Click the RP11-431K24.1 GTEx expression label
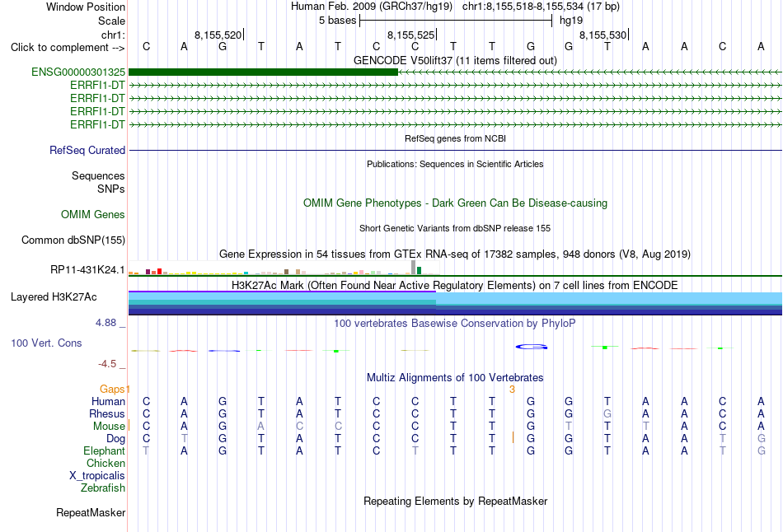 click(87, 270)
